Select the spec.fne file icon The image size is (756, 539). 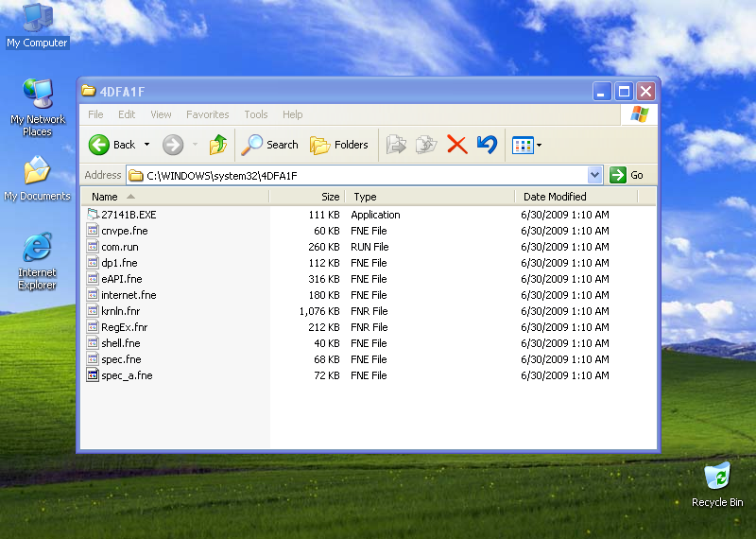[93, 359]
